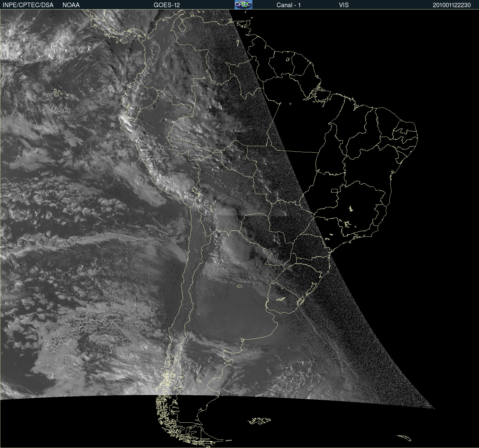
Task: Click the 201001122230 timestamp
Action: 452,5
